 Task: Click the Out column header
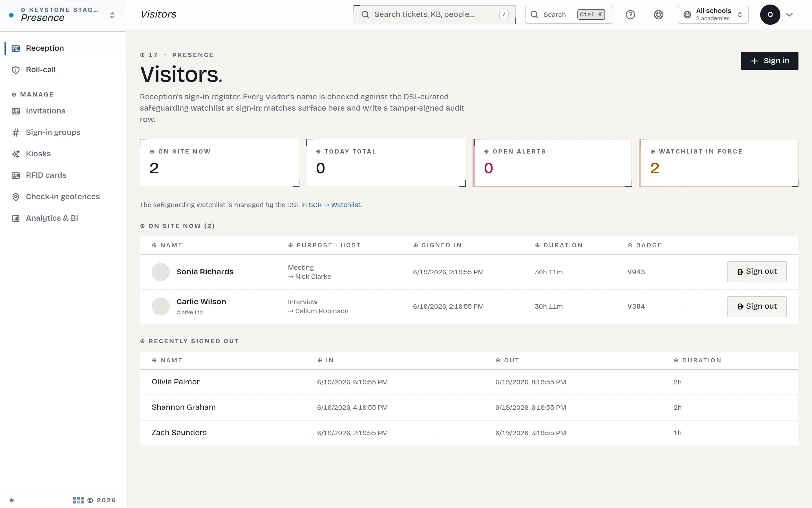(507, 360)
